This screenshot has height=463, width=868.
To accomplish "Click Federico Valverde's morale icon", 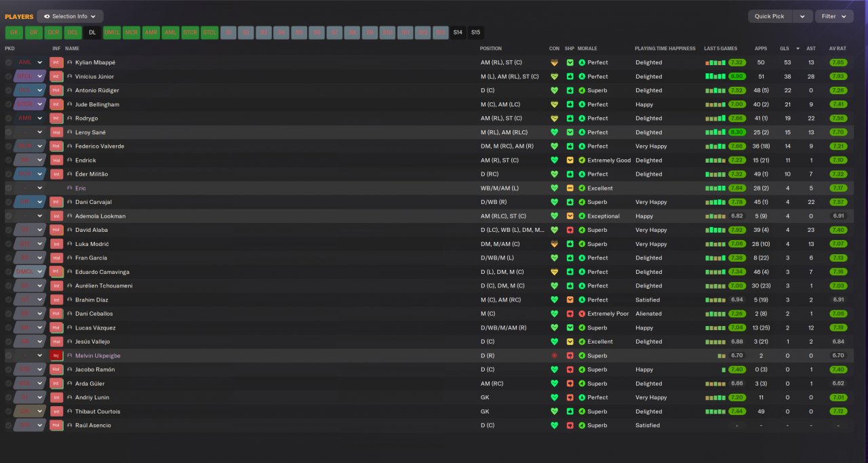I will click(x=582, y=146).
